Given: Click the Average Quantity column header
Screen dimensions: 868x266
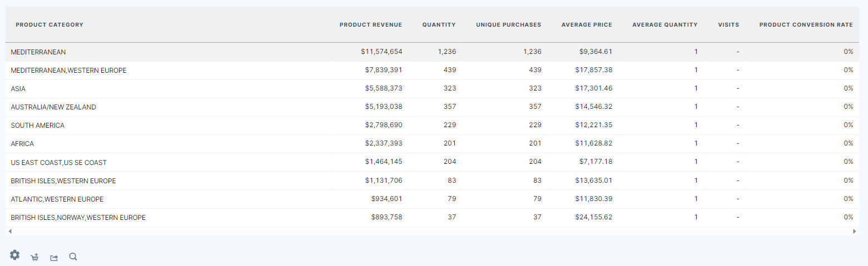Looking at the screenshot, I should tap(664, 25).
